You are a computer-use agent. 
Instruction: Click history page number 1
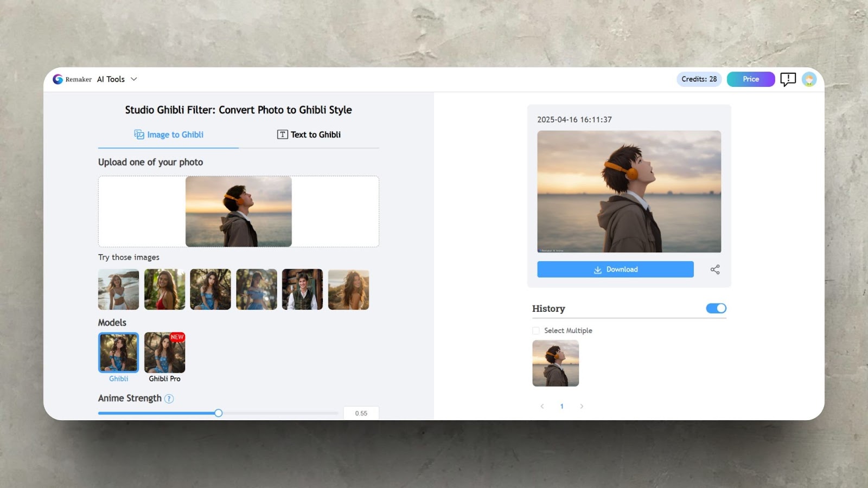click(x=562, y=406)
